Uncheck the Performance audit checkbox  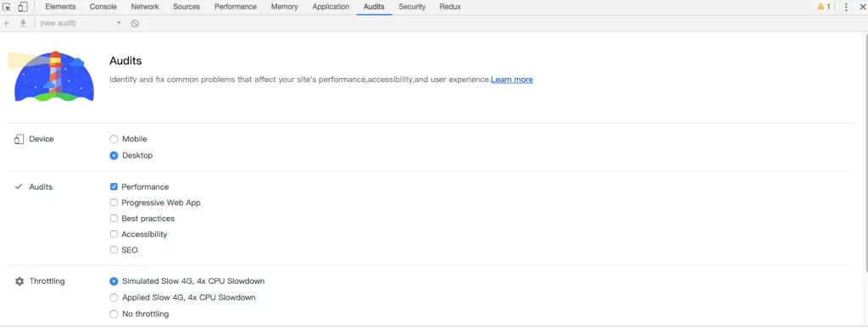point(114,187)
